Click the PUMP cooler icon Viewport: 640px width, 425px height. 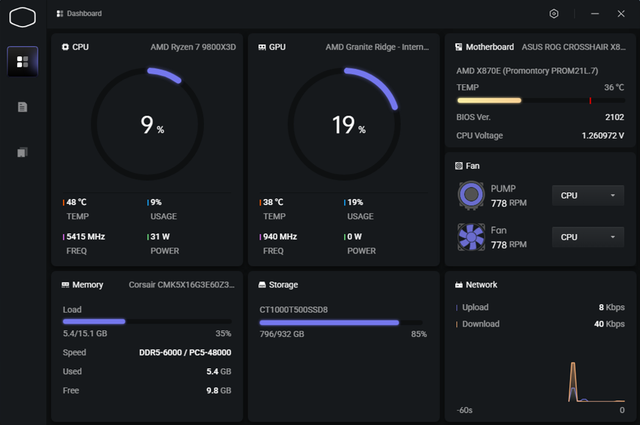[x=471, y=195]
